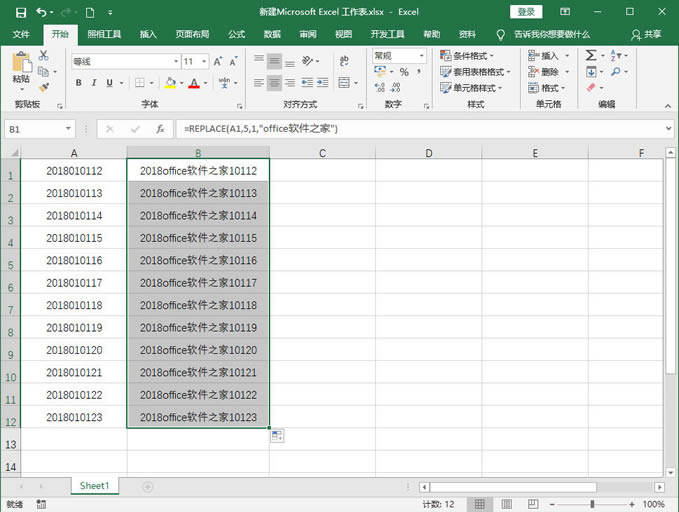Click the Cut scissors icon
Image resolution: width=679 pixels, height=512 pixels.
(x=43, y=57)
